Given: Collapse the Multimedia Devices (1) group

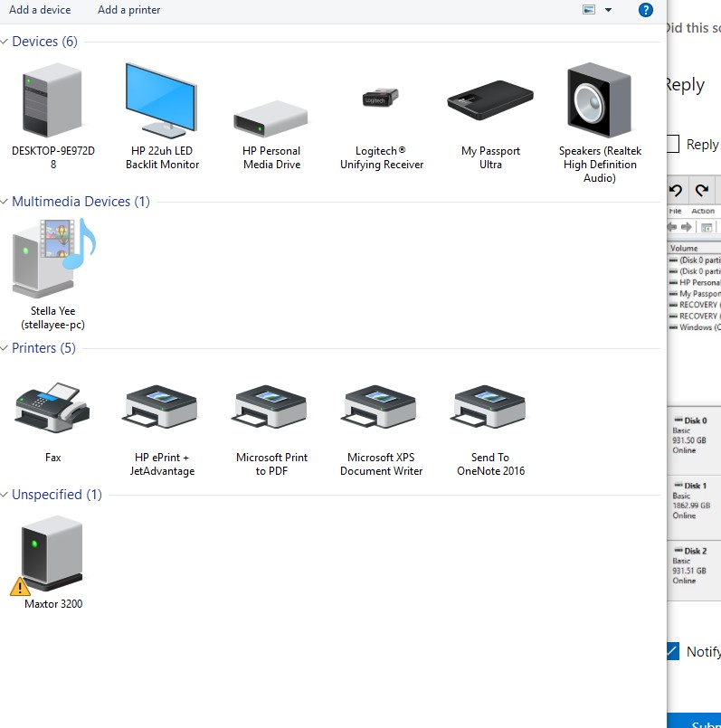Looking at the screenshot, I should [5, 202].
